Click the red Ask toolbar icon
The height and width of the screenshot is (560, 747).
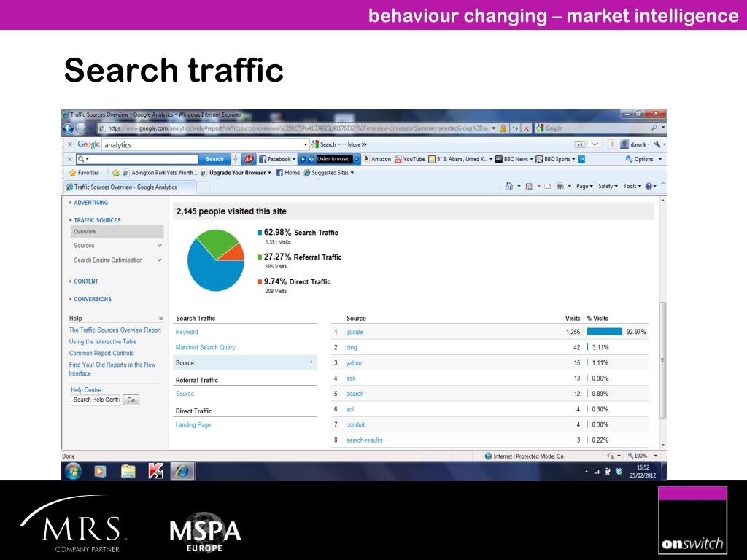point(248,159)
